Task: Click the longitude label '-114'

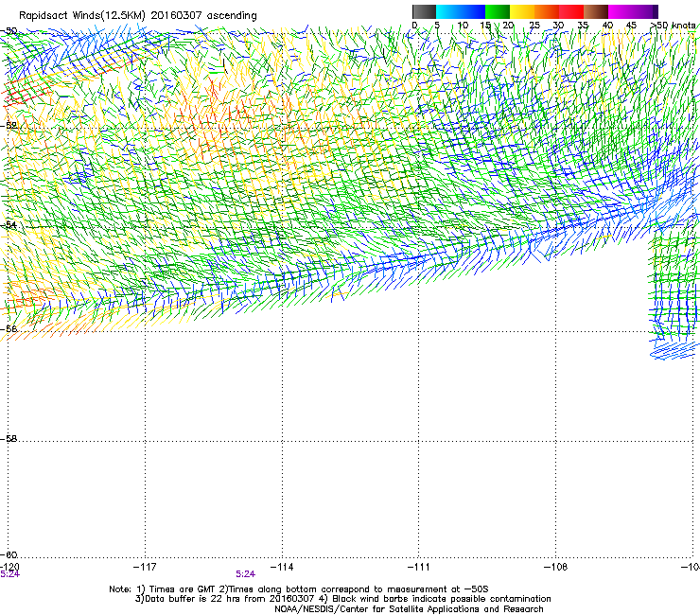Action: point(282,567)
